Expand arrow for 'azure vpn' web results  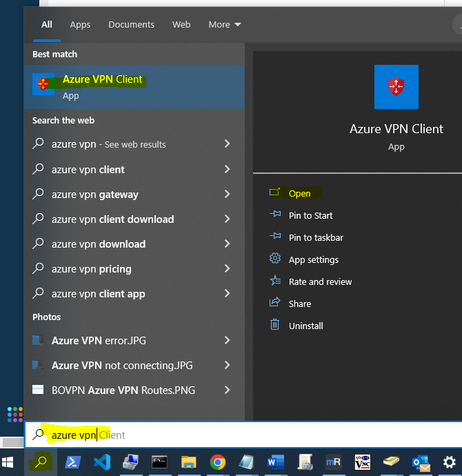point(228,143)
